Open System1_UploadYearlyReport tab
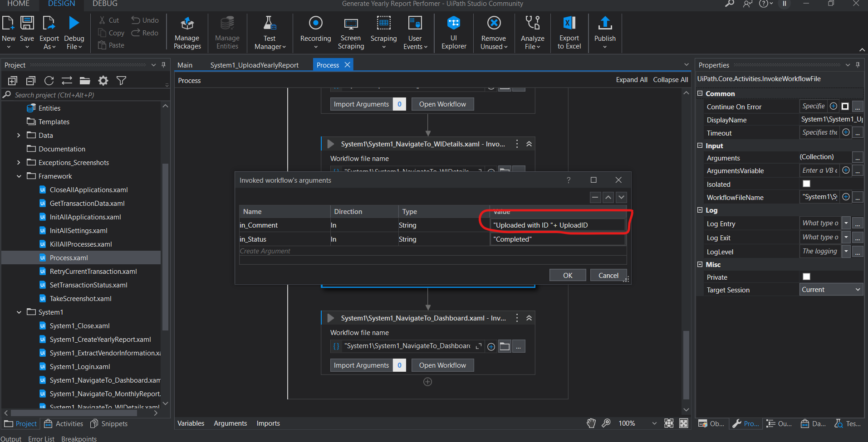 (x=255, y=65)
